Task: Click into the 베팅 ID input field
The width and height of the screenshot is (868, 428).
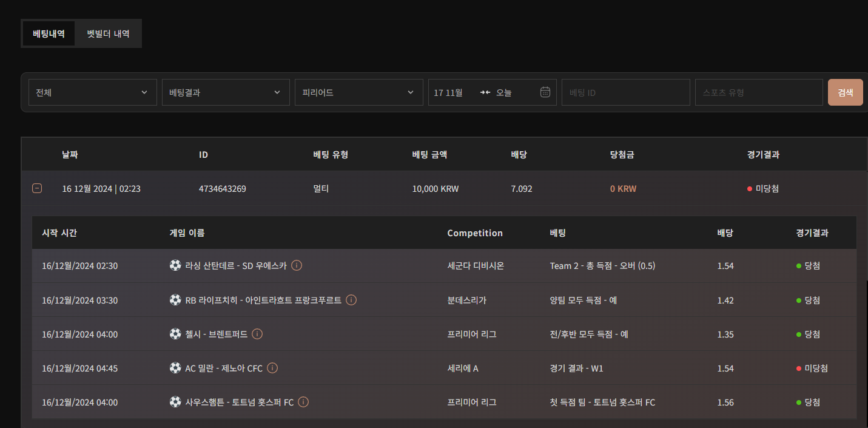Action: [x=625, y=92]
